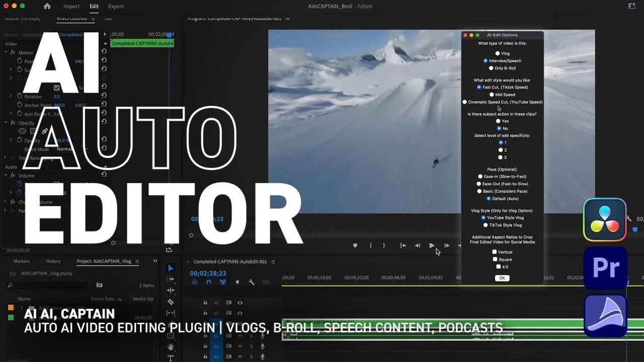Enable voice-over record on track A2
644x362 pixels.
262,346
